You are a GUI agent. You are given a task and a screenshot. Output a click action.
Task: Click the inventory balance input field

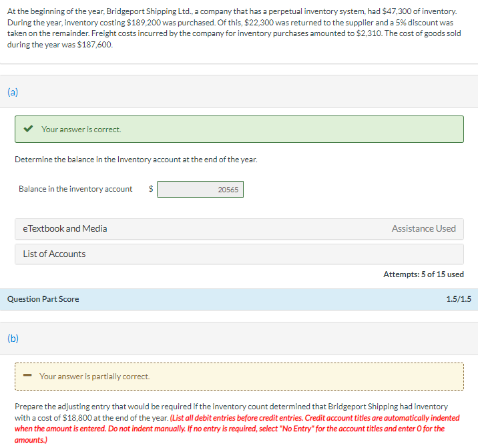click(200, 190)
